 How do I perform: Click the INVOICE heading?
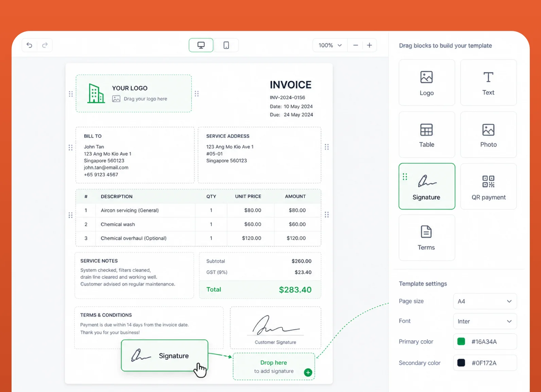(x=291, y=85)
